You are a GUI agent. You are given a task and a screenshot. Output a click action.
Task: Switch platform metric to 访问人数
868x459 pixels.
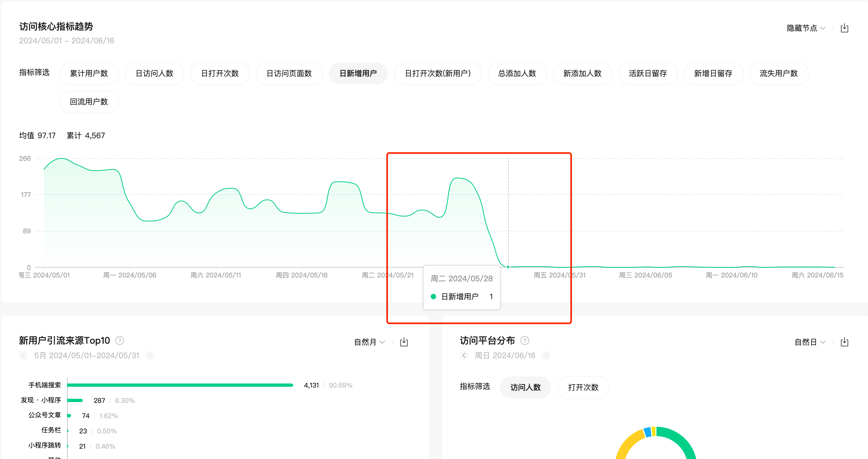[525, 387]
